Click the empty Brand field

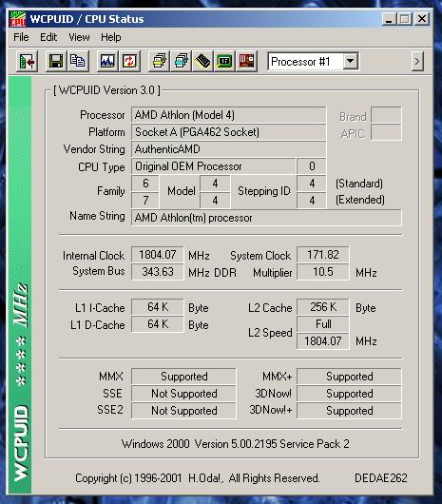(x=386, y=115)
